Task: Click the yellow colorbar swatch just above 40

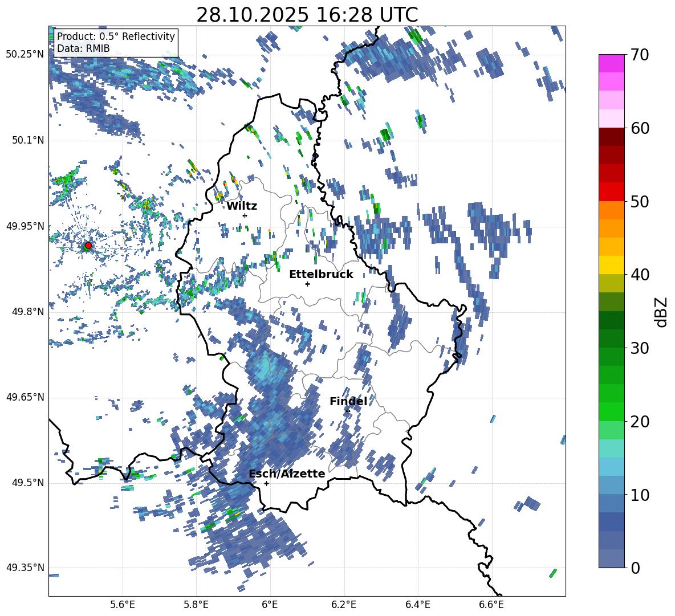Action: (x=612, y=265)
